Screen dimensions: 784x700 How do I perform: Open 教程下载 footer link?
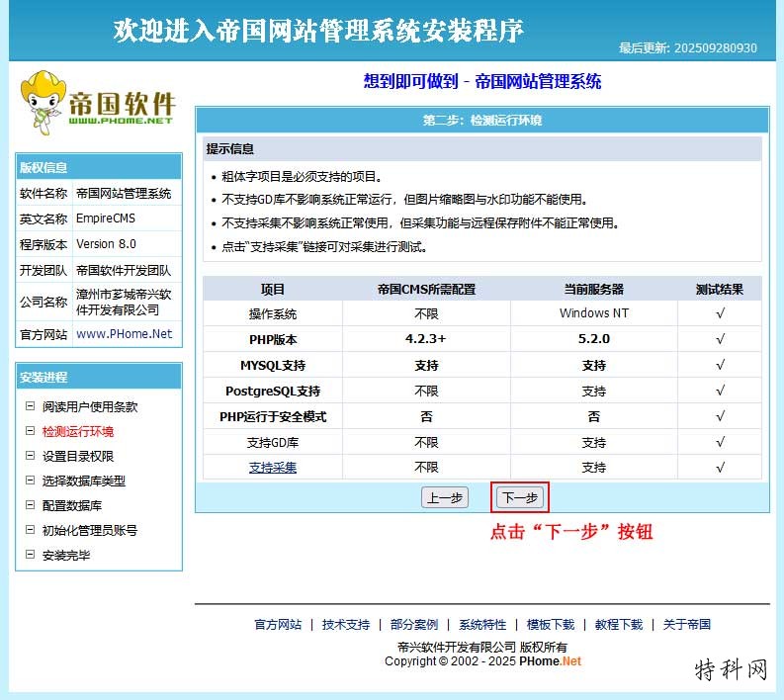[x=619, y=625]
